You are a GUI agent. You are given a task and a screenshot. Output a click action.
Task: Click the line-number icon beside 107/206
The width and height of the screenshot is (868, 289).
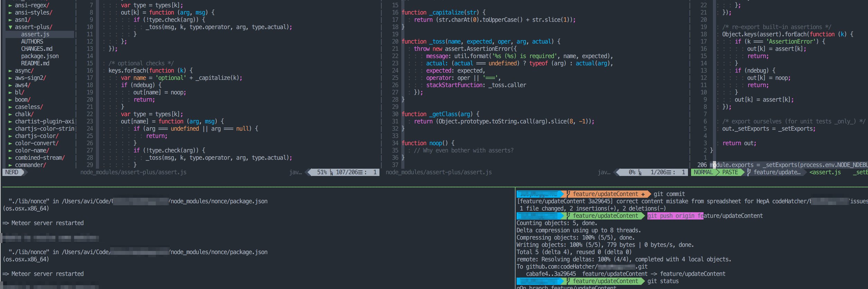coord(331,172)
